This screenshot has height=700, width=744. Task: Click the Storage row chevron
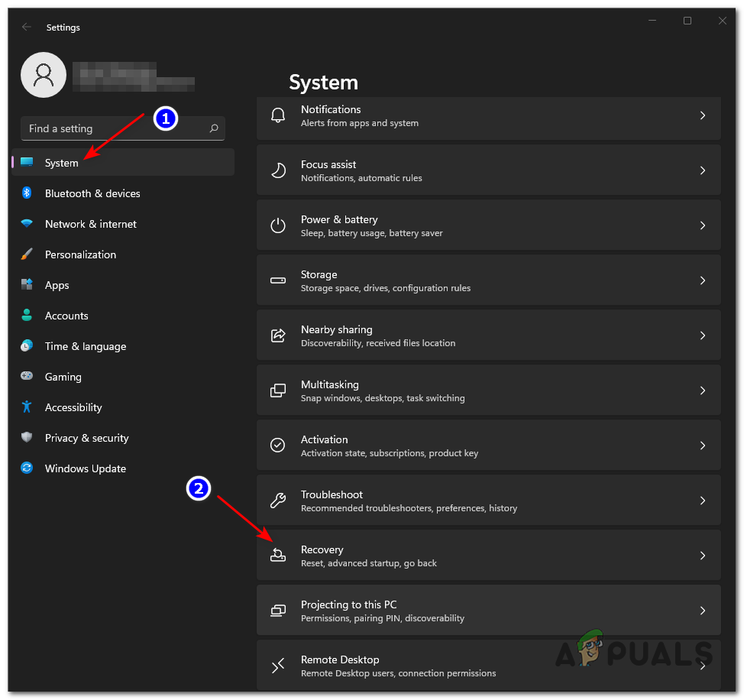pos(703,280)
